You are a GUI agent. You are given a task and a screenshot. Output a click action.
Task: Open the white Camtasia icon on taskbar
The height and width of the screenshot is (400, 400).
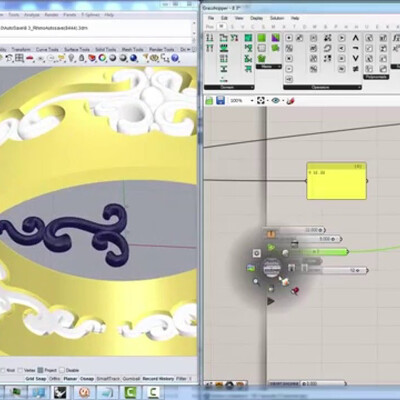(153, 392)
